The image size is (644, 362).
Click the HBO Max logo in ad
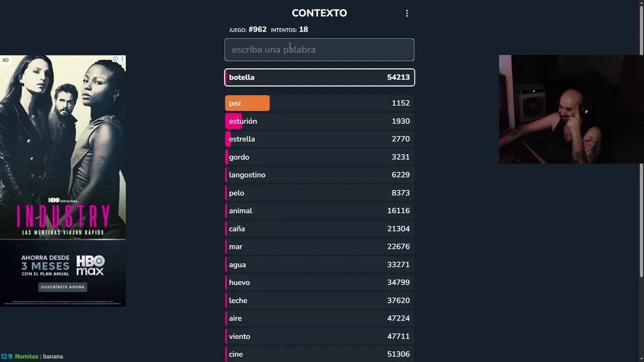(x=91, y=265)
